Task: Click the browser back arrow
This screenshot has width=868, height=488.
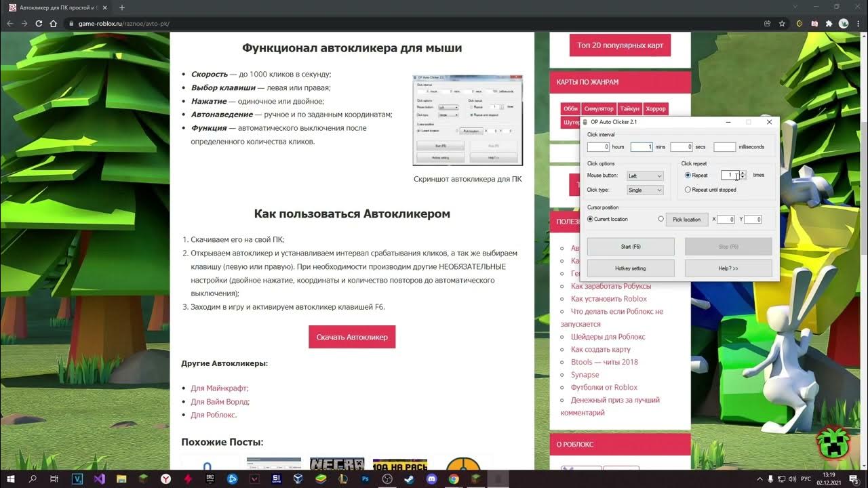Action: 10,23
